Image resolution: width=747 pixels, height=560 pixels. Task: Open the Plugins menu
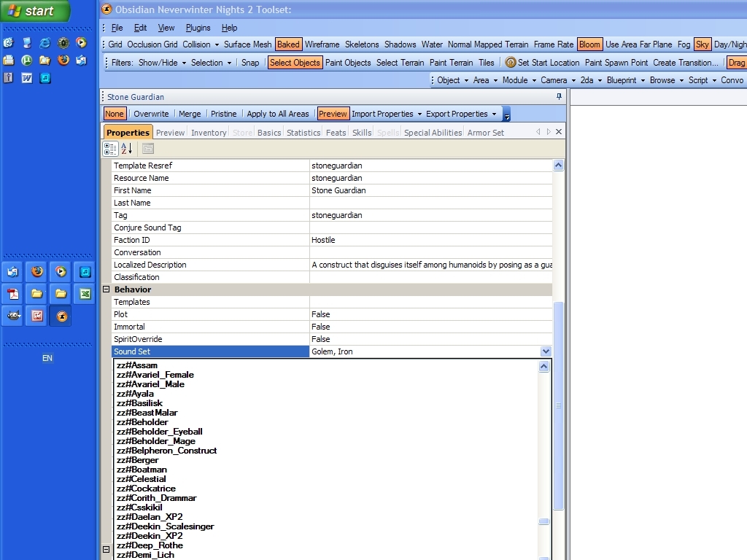click(198, 28)
